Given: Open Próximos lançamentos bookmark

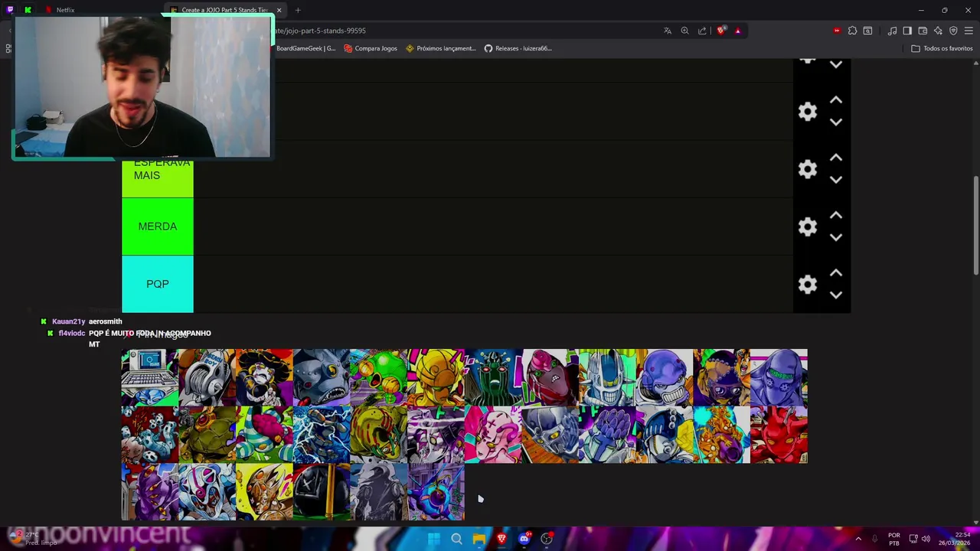Looking at the screenshot, I should [441, 48].
